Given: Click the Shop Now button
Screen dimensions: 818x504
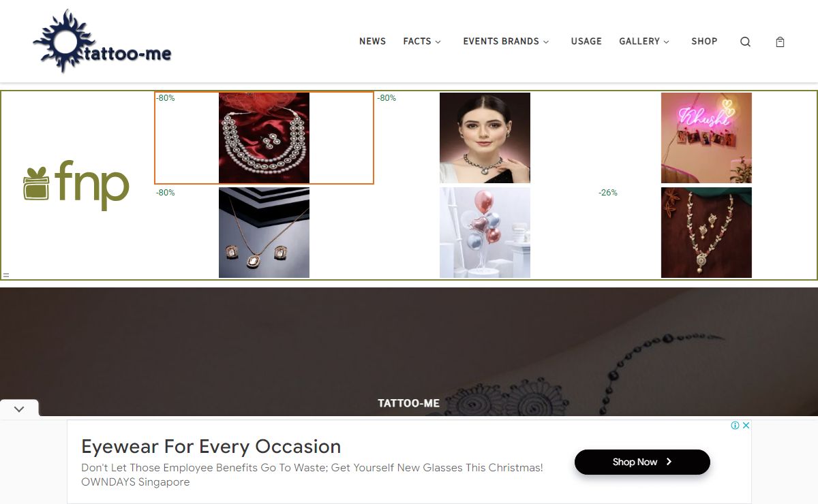Looking at the screenshot, I should 642,462.
